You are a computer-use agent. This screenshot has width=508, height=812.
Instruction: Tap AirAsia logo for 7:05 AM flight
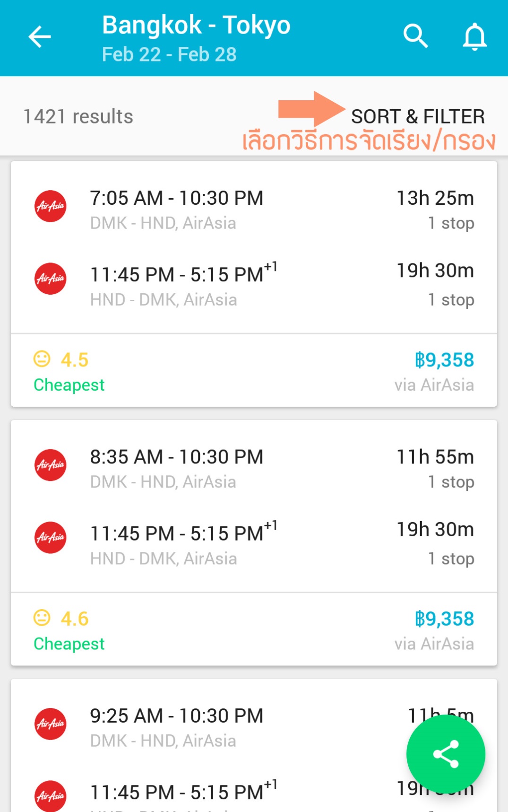point(51,206)
